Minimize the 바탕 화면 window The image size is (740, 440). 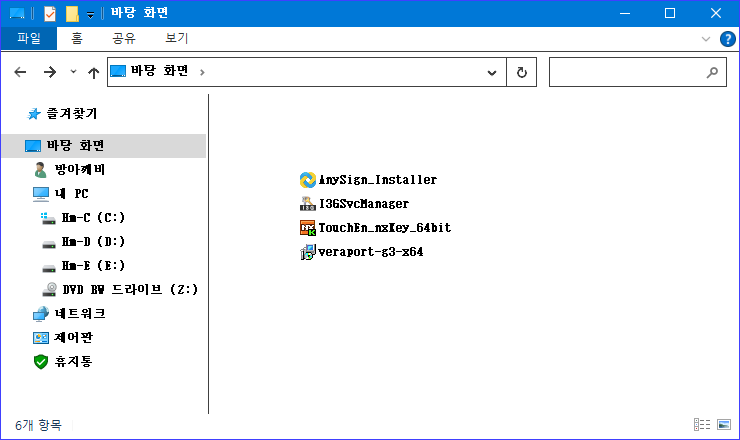[625, 13]
